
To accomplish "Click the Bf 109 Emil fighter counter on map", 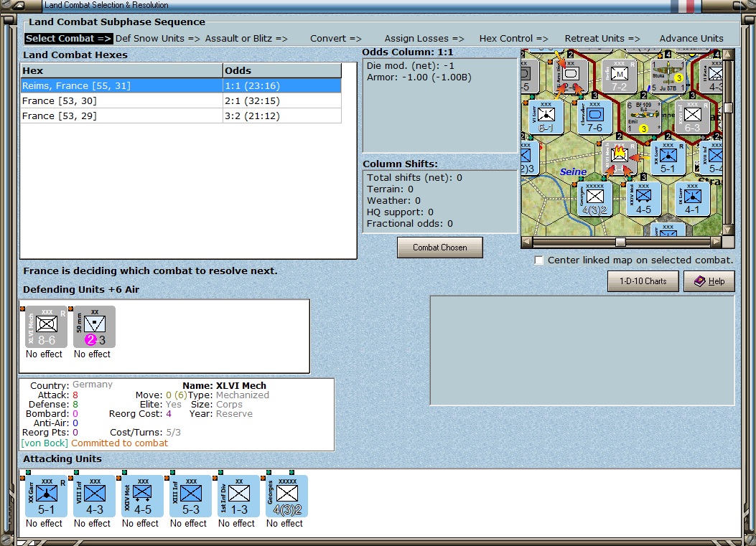I will (644, 117).
